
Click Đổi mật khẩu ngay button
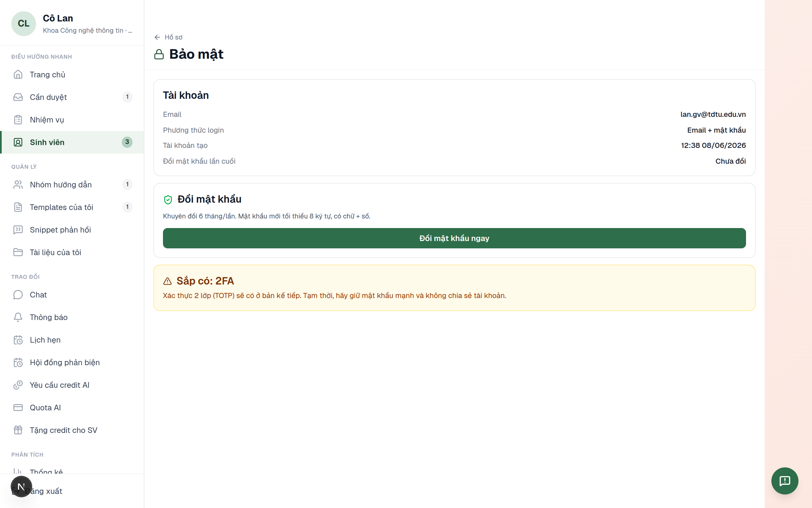coord(454,238)
